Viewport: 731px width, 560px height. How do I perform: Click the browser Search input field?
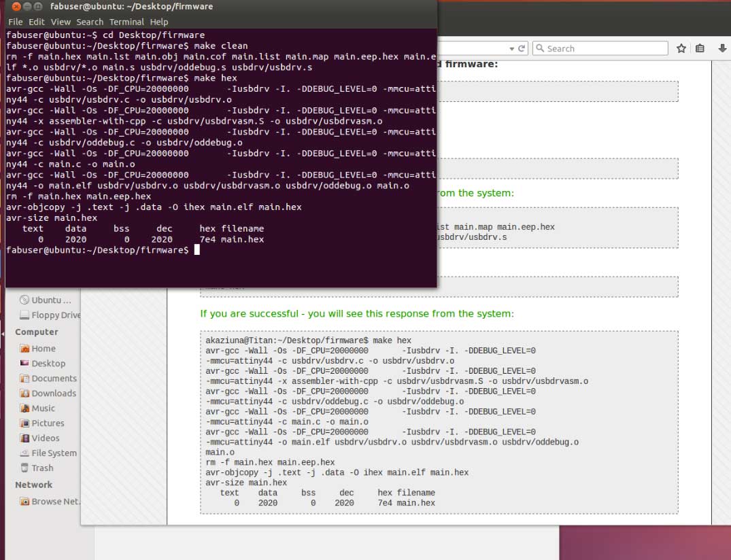(x=600, y=48)
